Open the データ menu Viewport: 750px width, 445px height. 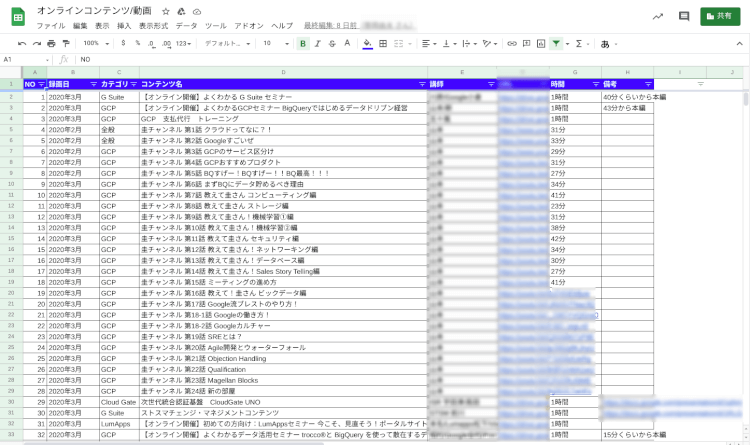click(x=186, y=25)
